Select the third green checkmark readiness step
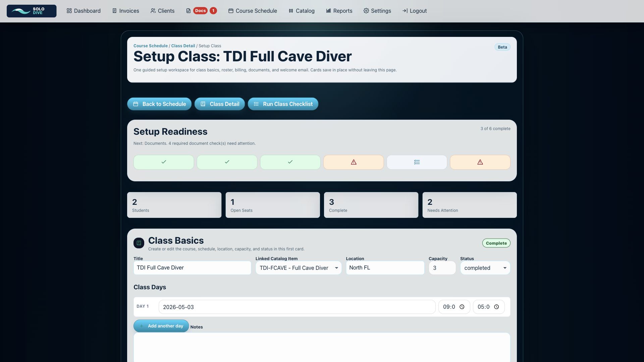Image resolution: width=644 pixels, height=362 pixels. click(290, 162)
